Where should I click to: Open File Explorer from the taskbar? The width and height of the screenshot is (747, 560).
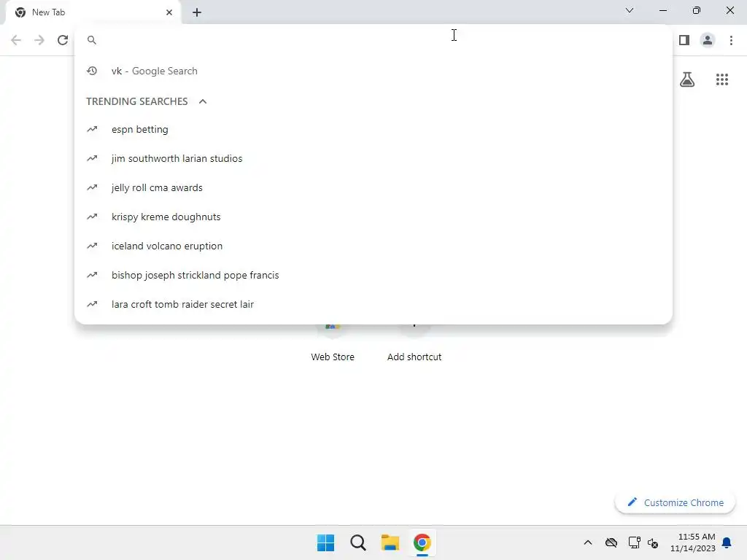click(x=390, y=542)
